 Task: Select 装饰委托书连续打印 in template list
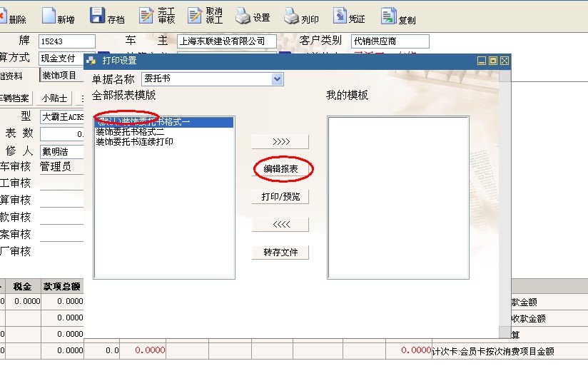[x=135, y=142]
